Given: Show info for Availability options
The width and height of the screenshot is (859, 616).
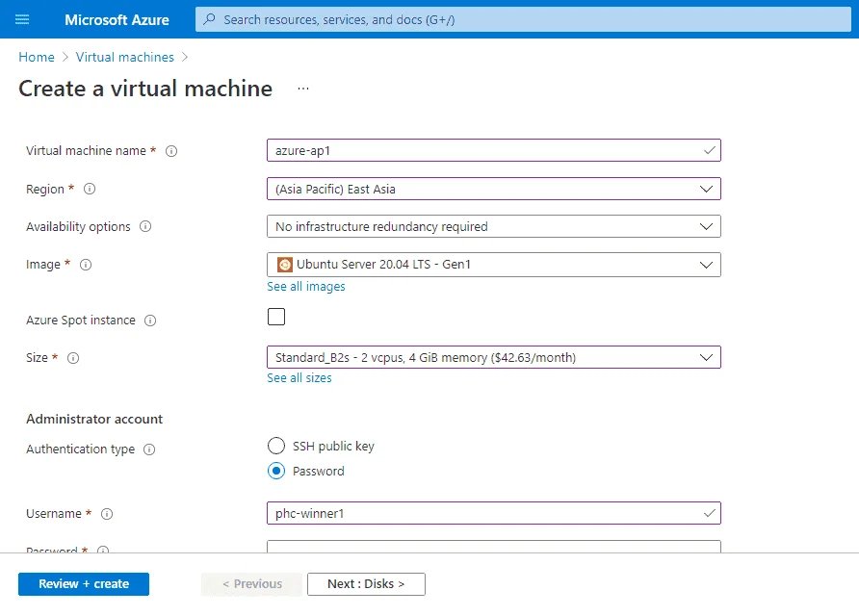Looking at the screenshot, I should pyautogui.click(x=145, y=226).
